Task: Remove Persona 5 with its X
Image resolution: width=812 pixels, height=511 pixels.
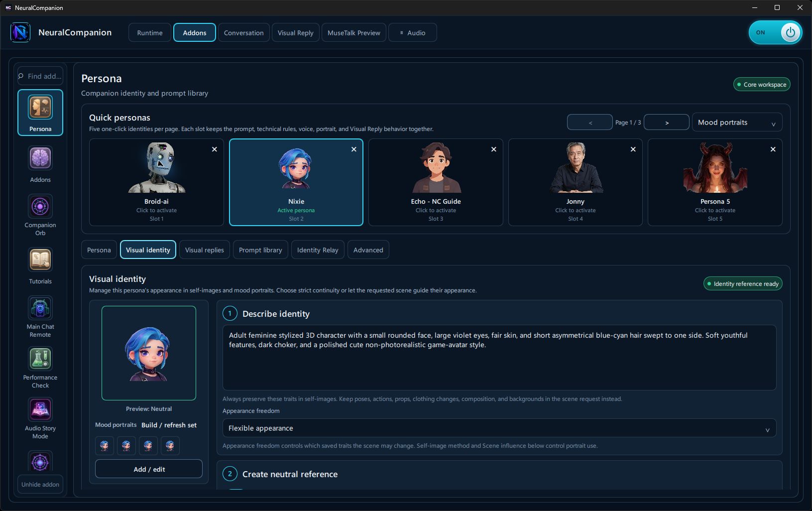Action: click(773, 149)
